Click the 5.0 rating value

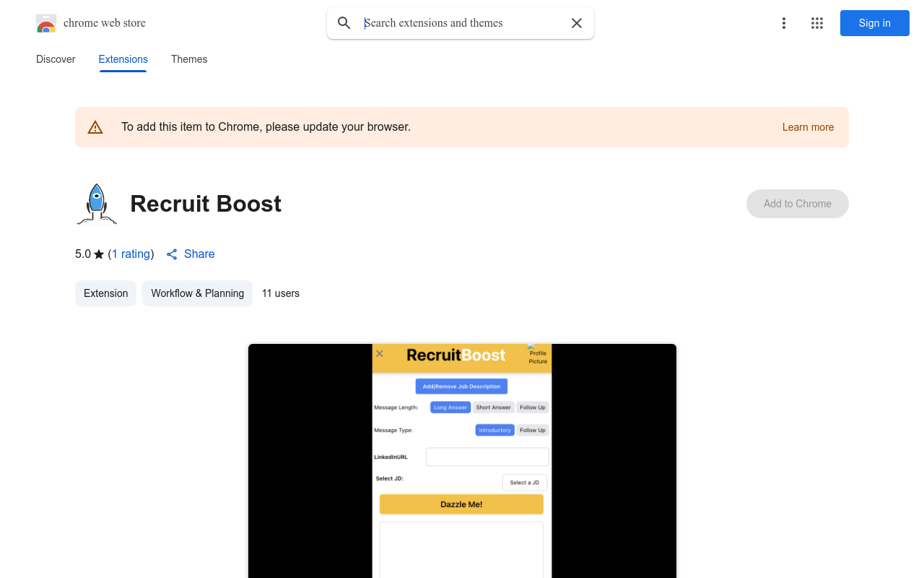pyautogui.click(x=83, y=254)
